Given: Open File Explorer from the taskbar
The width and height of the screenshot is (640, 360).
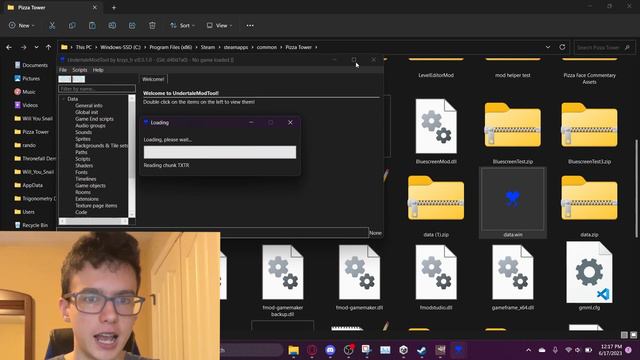Looking at the screenshot, I should pyautogui.click(x=293, y=350).
